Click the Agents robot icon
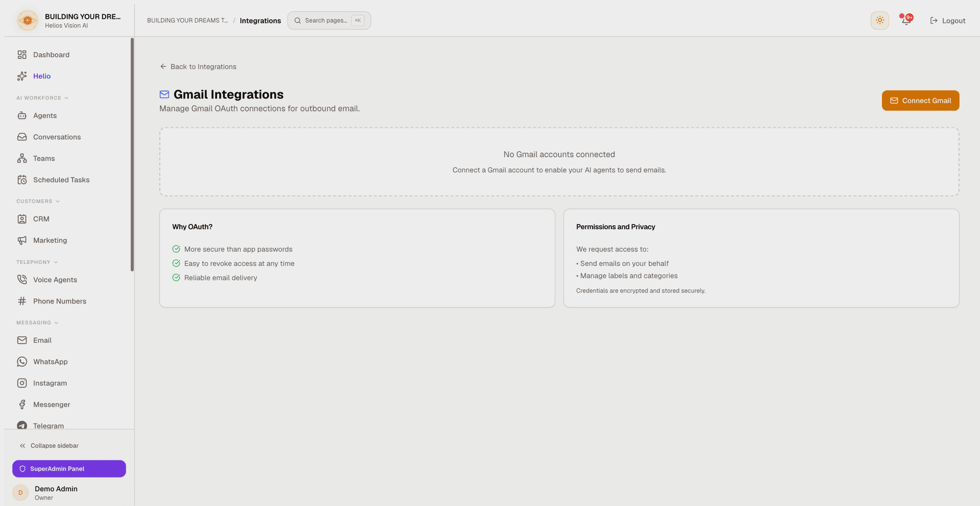 22,116
